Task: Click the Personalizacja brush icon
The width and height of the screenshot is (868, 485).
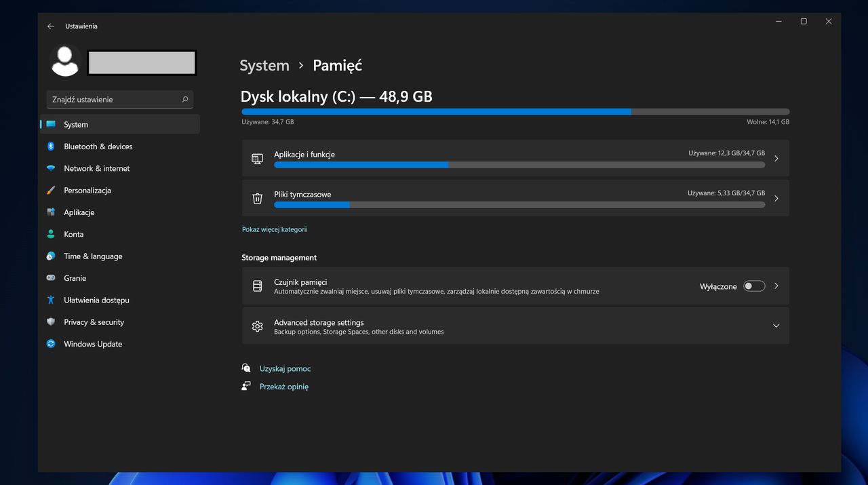Action: [51, 190]
